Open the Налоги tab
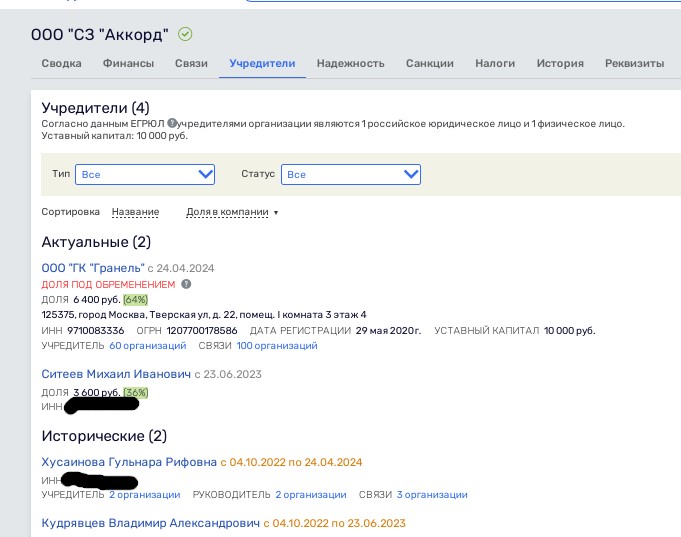The height and width of the screenshot is (537, 681). coord(495,63)
